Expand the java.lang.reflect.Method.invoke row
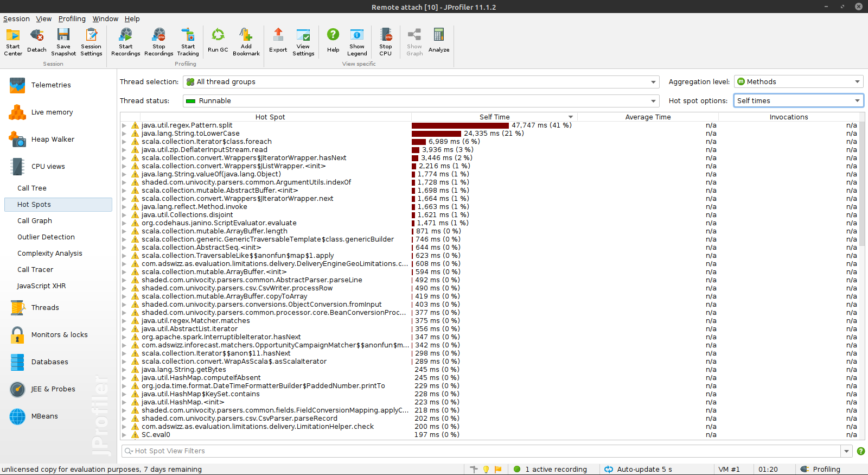This screenshot has height=475, width=868. (x=124, y=207)
